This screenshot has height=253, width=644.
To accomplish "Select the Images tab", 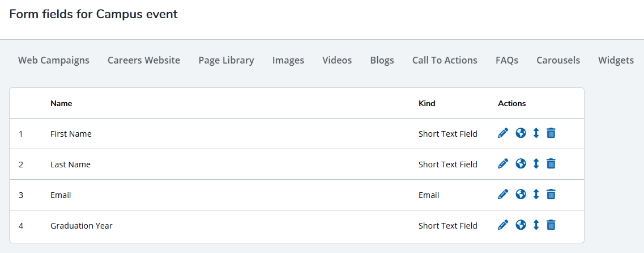I will point(288,61).
